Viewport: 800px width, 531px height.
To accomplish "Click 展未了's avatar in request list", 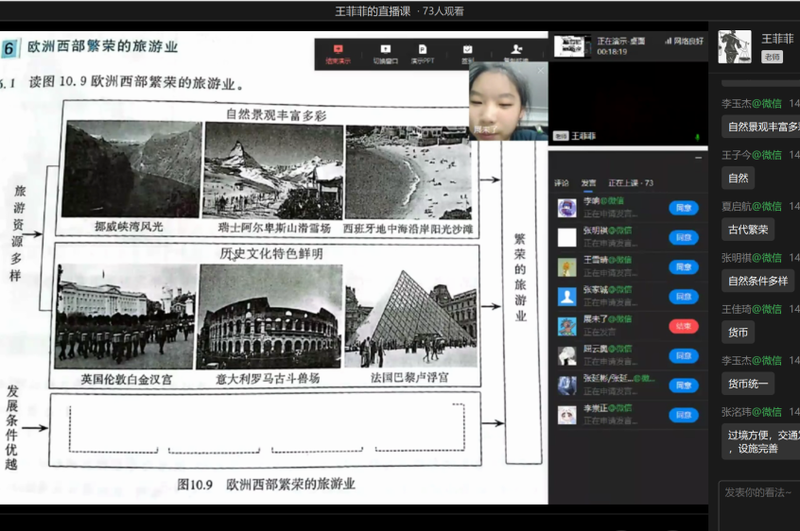I will pos(567,326).
